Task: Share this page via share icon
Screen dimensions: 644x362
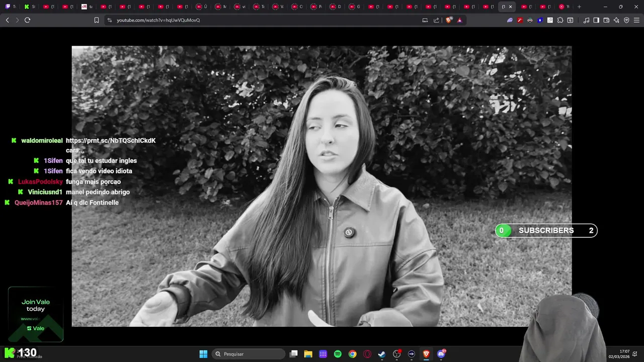Action: point(436,20)
